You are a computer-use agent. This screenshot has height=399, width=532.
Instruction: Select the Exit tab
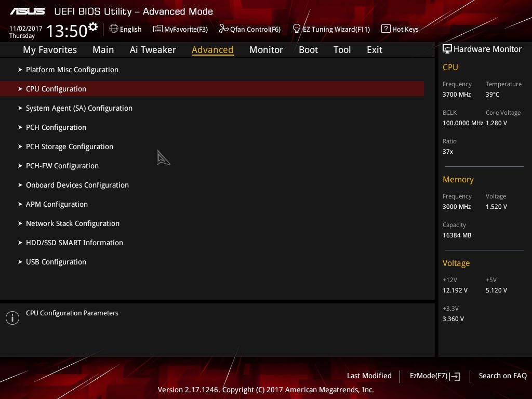pyautogui.click(x=375, y=50)
